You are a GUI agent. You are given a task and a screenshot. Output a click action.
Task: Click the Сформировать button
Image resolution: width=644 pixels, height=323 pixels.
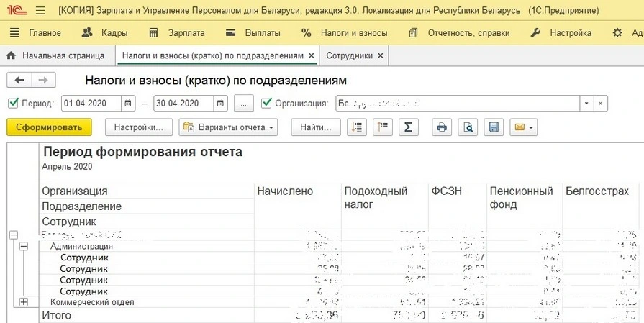pos(50,127)
